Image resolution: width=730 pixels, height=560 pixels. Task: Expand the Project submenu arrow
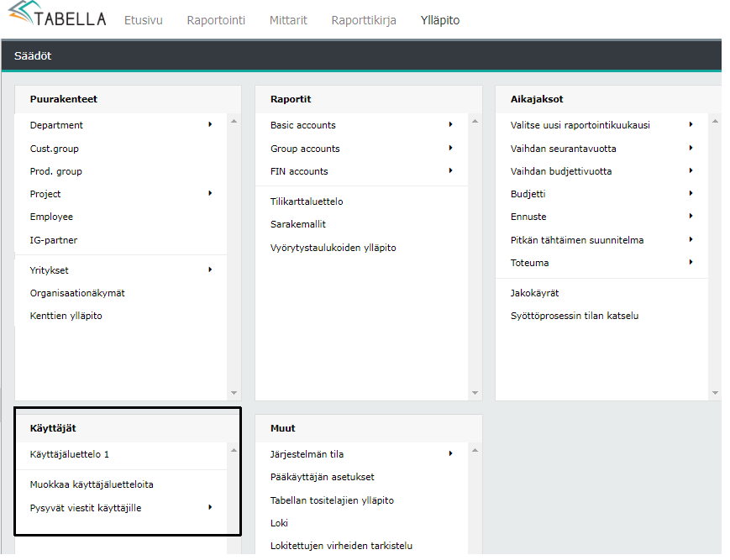210,194
